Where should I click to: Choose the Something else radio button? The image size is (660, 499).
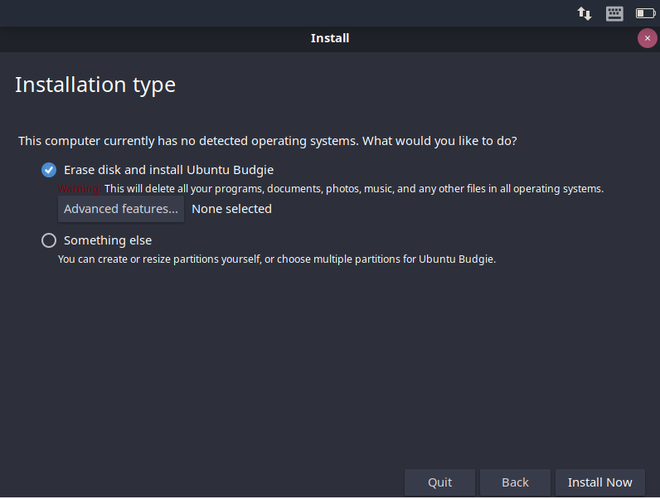coord(49,241)
